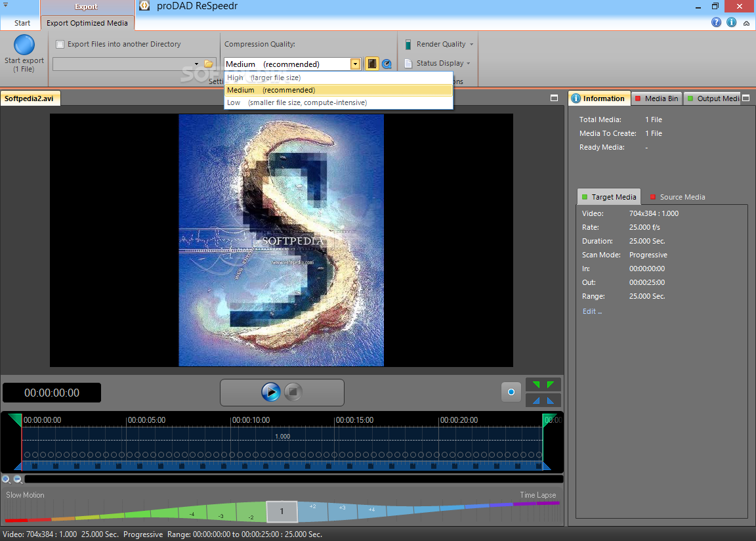This screenshot has width=756, height=541.
Task: Select slow motion -3 speed segment
Action: point(221,512)
